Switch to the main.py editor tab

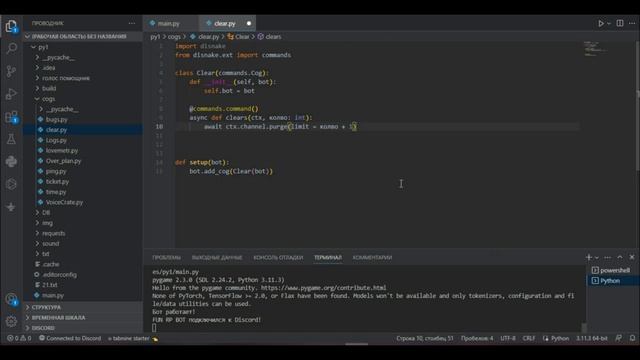(169, 24)
